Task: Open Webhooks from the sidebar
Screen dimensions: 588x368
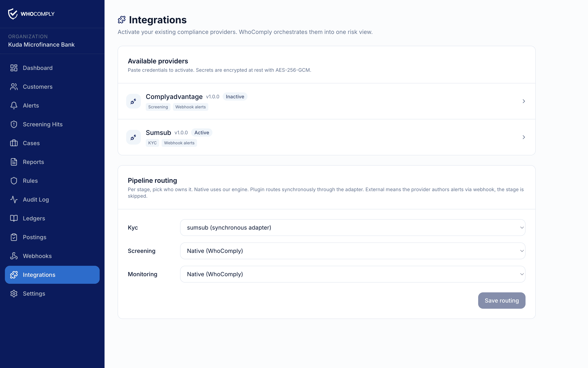Action: (x=52, y=256)
